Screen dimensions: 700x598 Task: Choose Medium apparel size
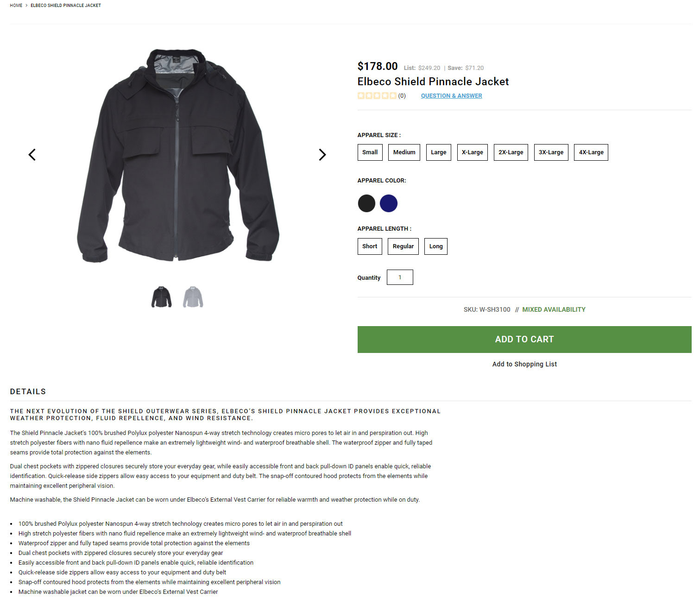pos(404,152)
